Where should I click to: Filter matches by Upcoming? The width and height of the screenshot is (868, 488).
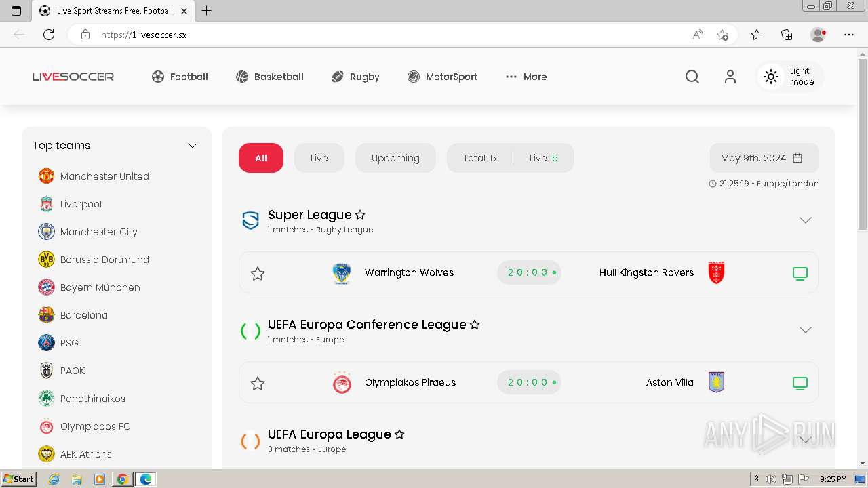[x=395, y=158]
